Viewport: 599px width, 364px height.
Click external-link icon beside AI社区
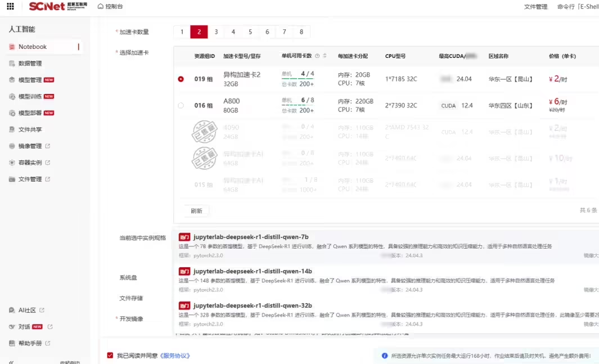coord(42,310)
